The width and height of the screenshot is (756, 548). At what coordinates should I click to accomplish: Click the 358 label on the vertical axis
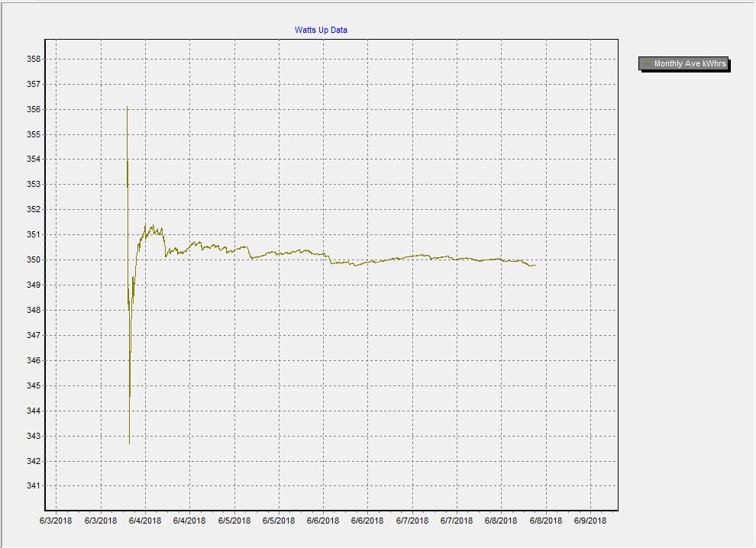(34, 60)
